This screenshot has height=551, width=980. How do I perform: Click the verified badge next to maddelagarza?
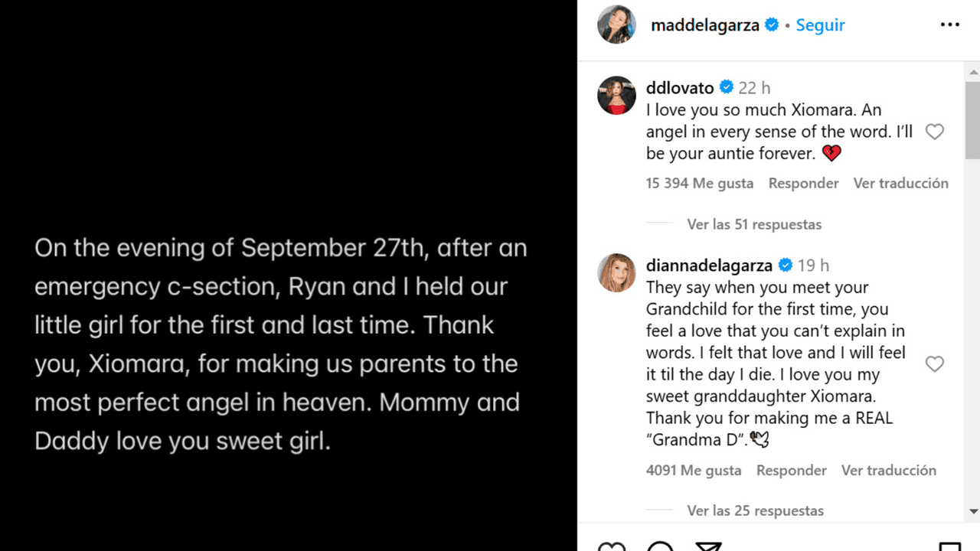tap(772, 24)
